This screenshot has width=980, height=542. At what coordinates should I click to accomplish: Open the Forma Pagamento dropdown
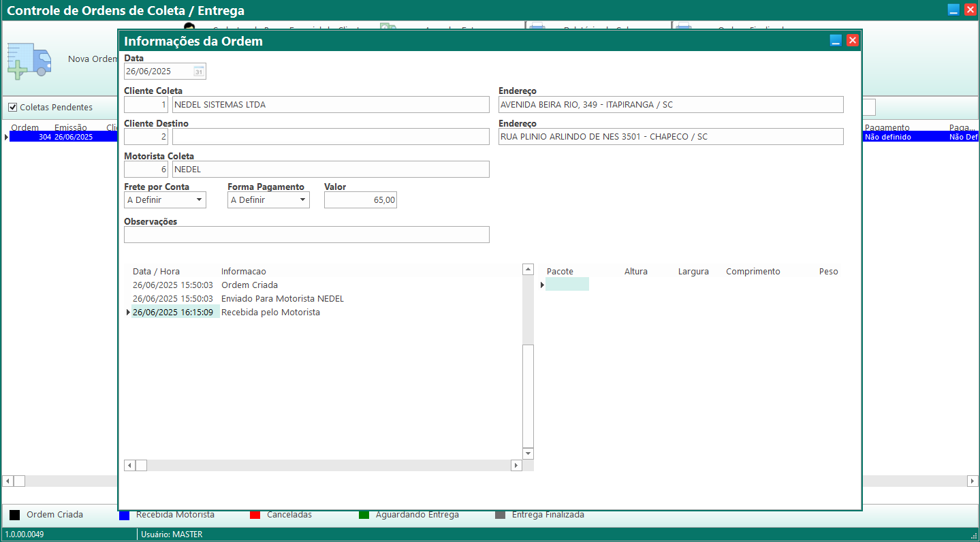302,200
